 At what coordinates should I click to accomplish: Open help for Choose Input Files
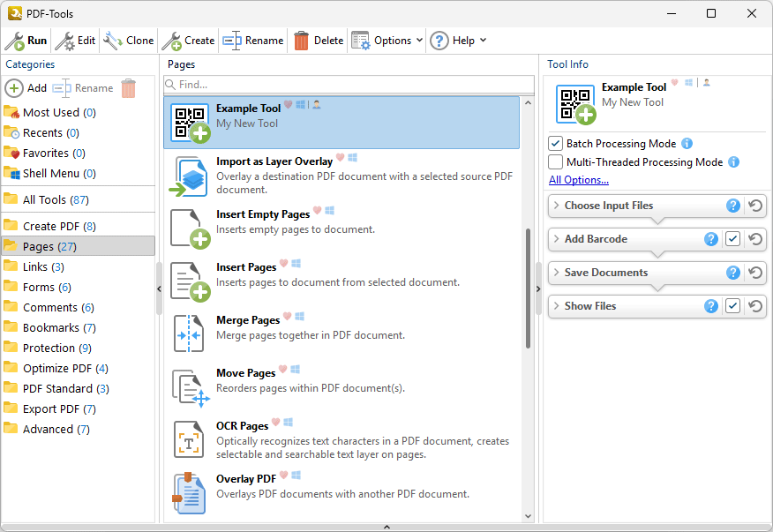pyautogui.click(x=733, y=205)
